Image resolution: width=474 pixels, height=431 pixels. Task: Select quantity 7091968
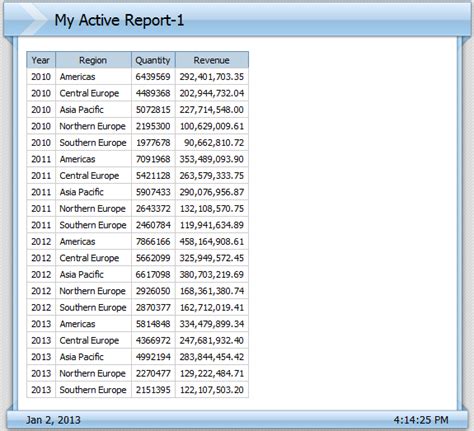click(x=153, y=159)
